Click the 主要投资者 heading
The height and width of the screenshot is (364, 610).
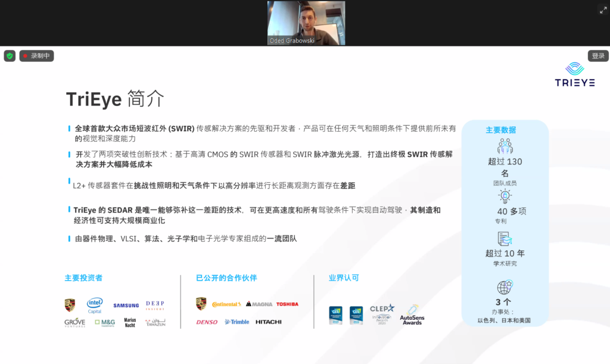(x=83, y=278)
